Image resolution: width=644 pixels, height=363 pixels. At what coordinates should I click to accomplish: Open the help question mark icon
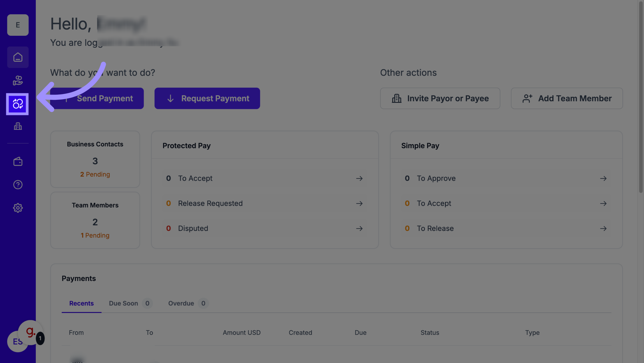18,185
